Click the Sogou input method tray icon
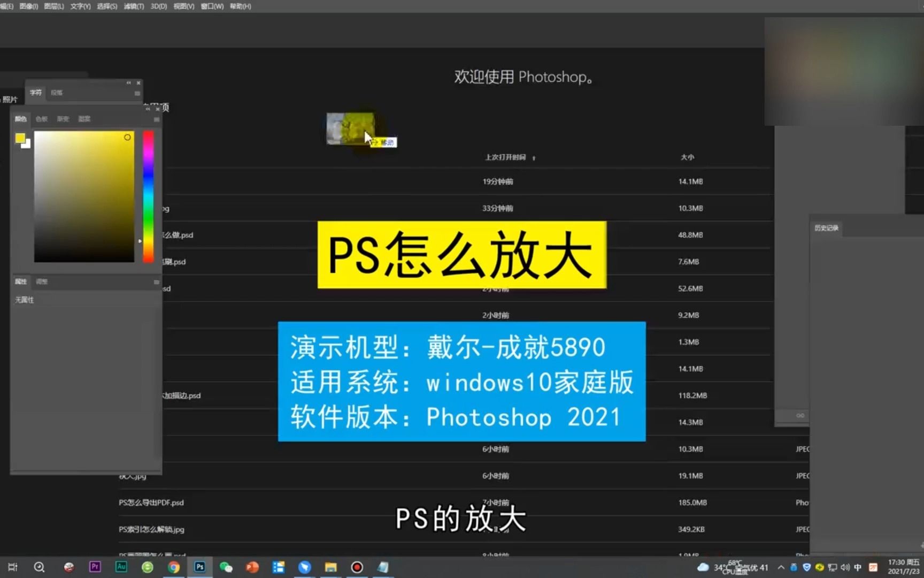This screenshot has width=924, height=578. pos(873,567)
